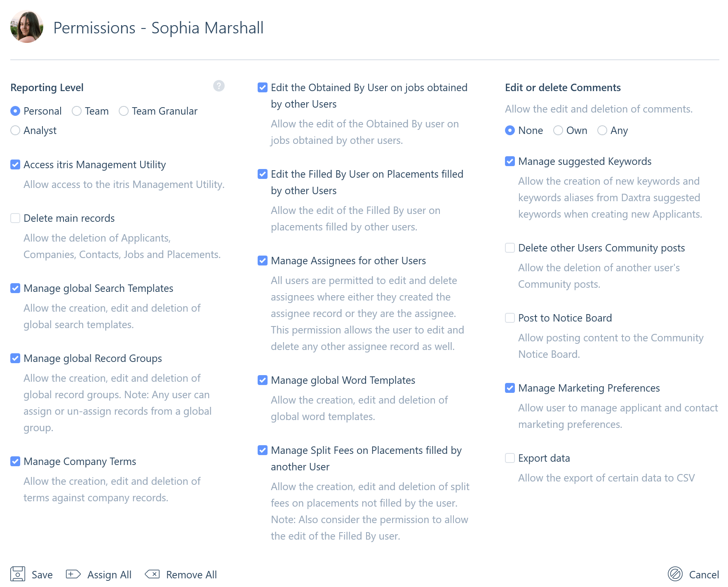This screenshot has width=728, height=587.
Task: Enable the Export data checkbox
Action: 510,458
